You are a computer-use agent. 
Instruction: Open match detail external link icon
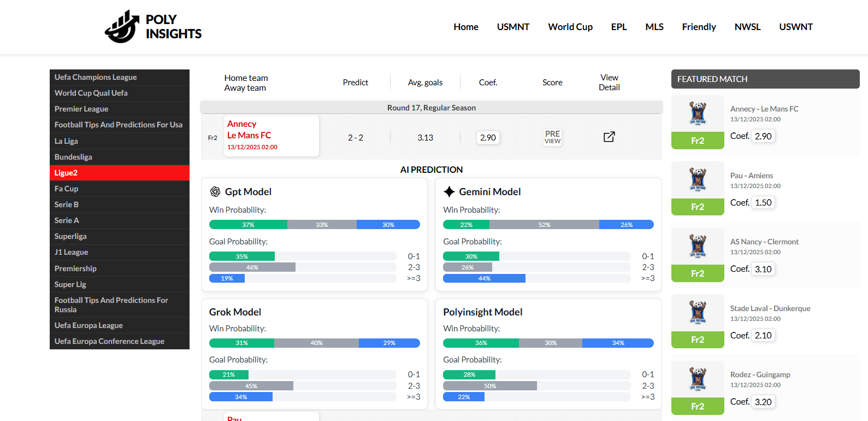[609, 137]
